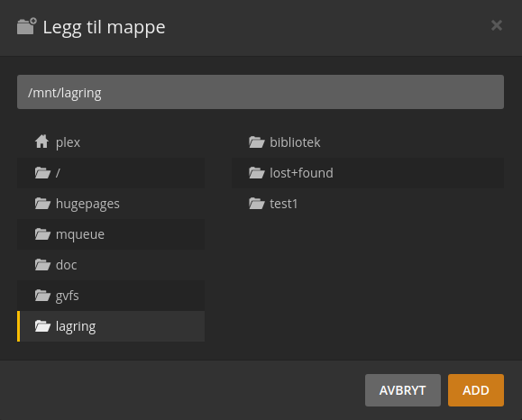This screenshot has width=522, height=420.
Task: Focus the /mnt/lagring path field
Action: pos(261,92)
